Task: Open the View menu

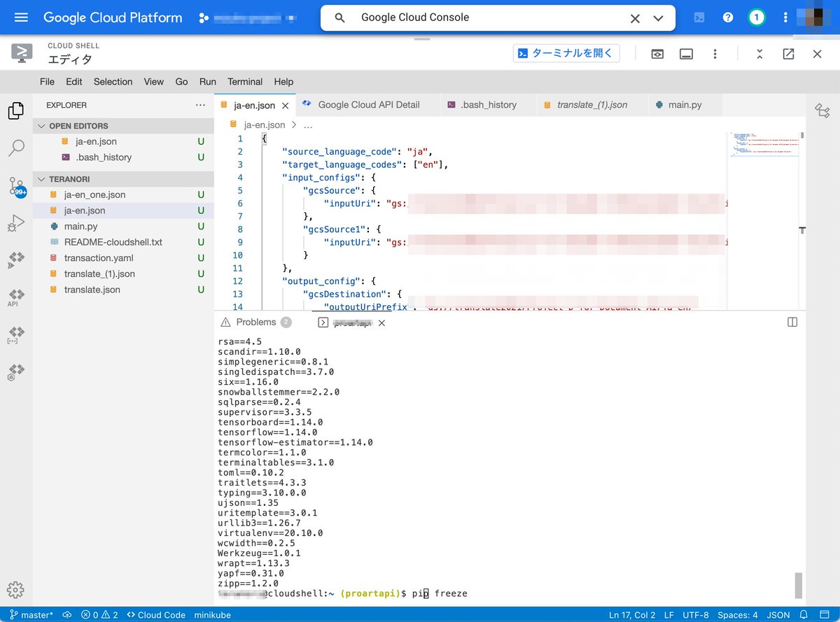Action: 154,82
